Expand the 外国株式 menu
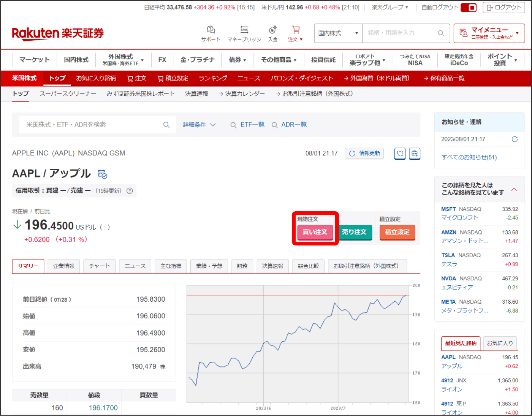532x418 pixels. (123, 60)
